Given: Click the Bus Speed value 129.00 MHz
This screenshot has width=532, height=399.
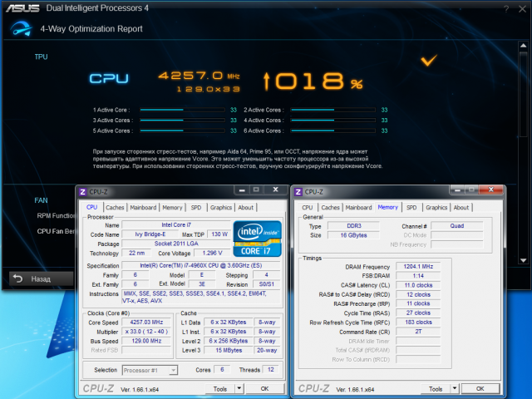Looking at the screenshot, I should pyautogui.click(x=146, y=341).
